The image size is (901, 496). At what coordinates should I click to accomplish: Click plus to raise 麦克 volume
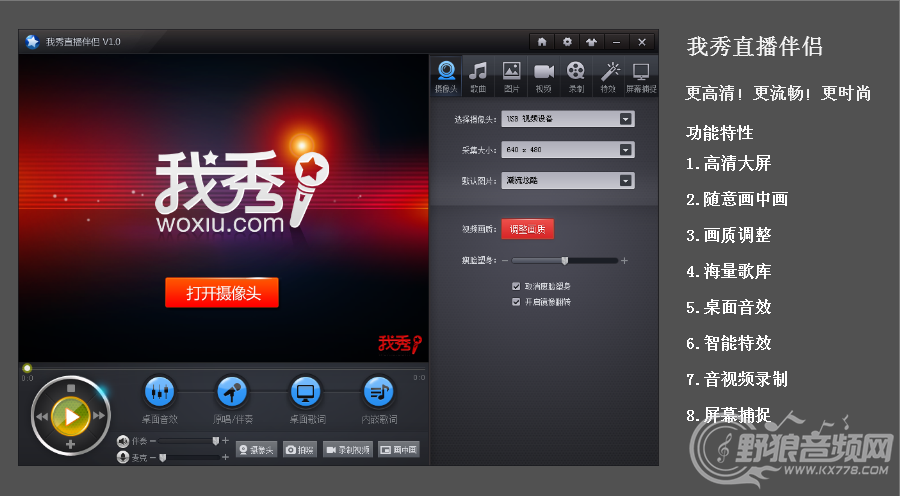(225, 457)
